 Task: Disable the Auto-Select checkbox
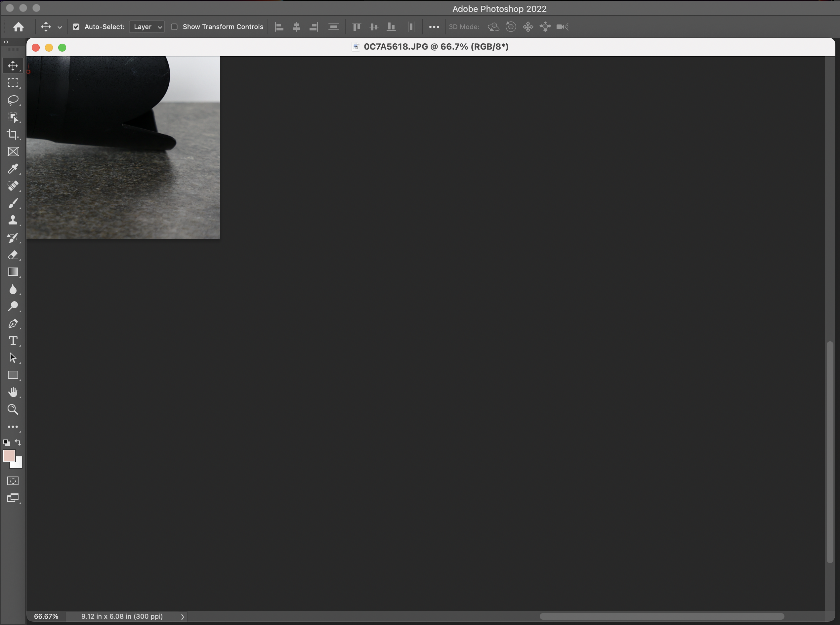(x=76, y=26)
